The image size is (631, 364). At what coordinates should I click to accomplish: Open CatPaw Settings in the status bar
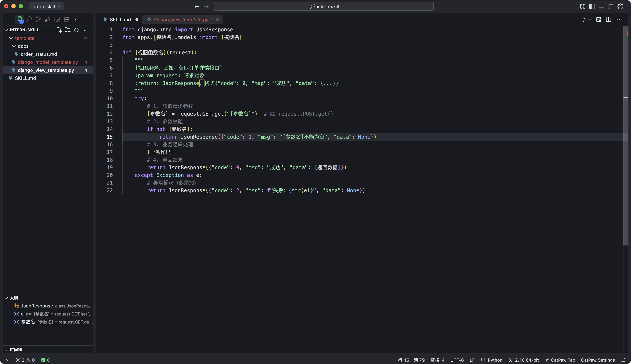click(598, 360)
